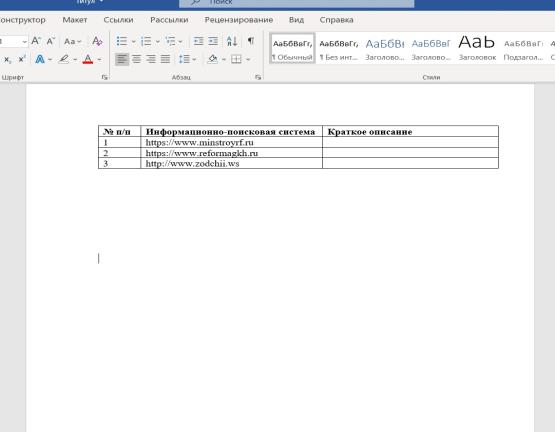
Task: Place cursor in Краткое описание header cell
Action: pos(411,131)
